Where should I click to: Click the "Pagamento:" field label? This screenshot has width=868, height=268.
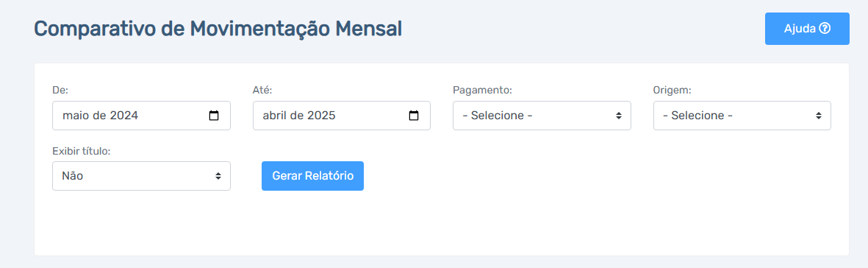point(482,90)
